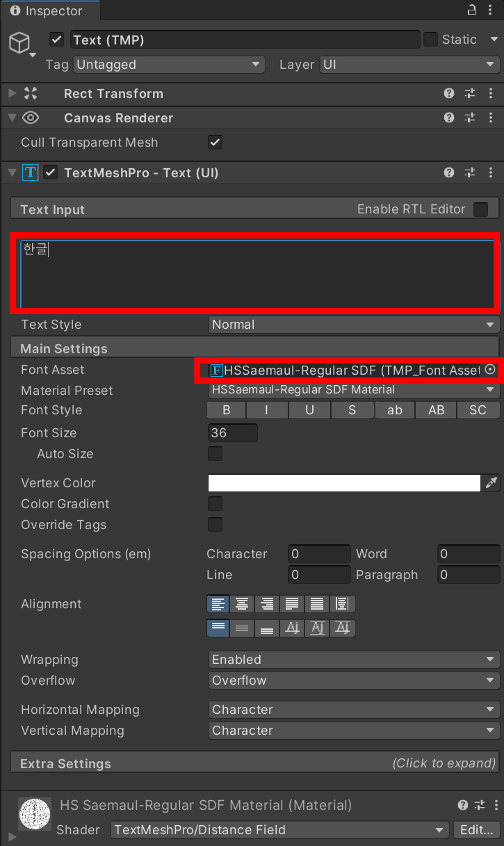
Task: Set horizontal alignment to flush
Action: pyautogui.click(x=317, y=604)
